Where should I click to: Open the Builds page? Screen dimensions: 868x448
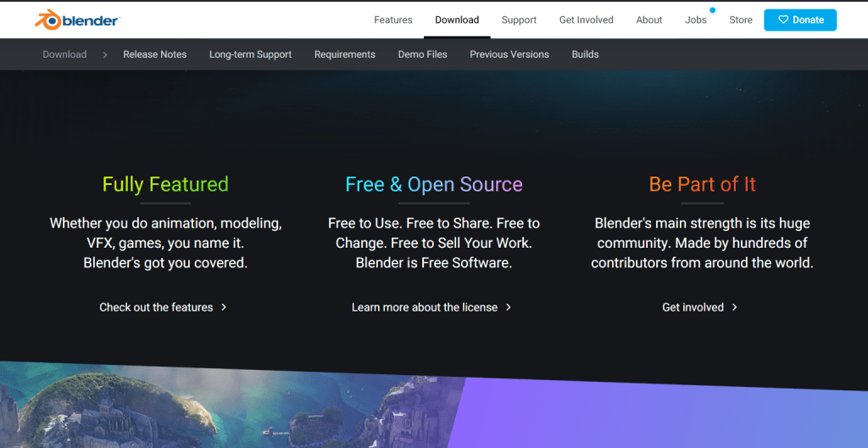tap(585, 54)
